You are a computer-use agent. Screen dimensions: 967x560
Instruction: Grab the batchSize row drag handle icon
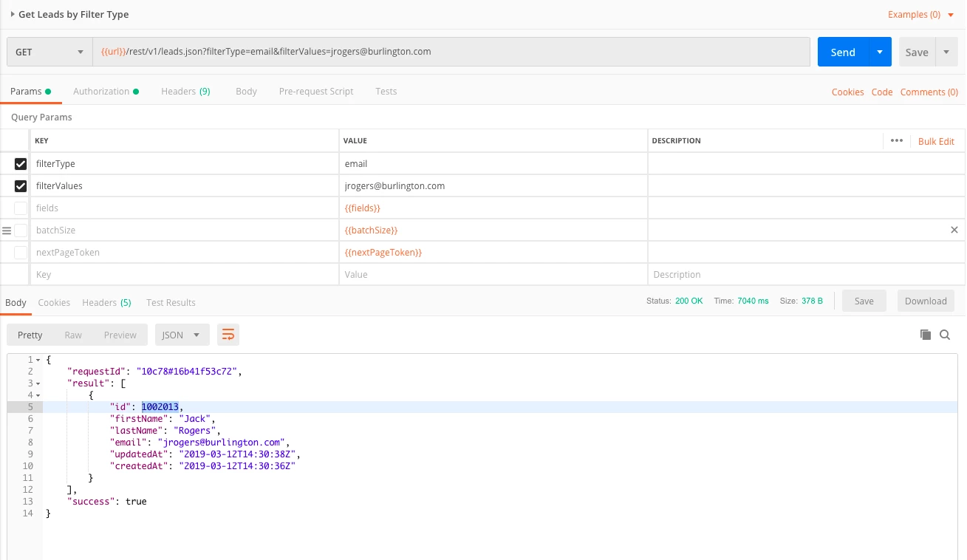(x=7, y=231)
